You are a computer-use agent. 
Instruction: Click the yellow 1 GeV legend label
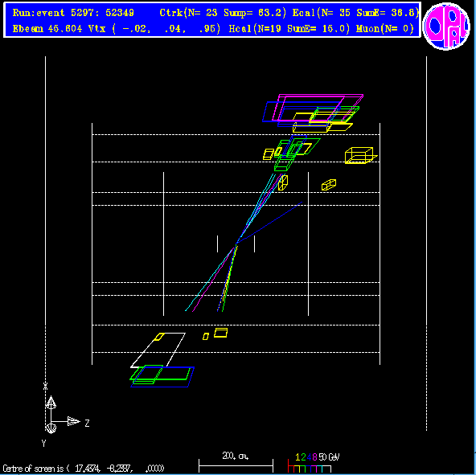(x=297, y=457)
